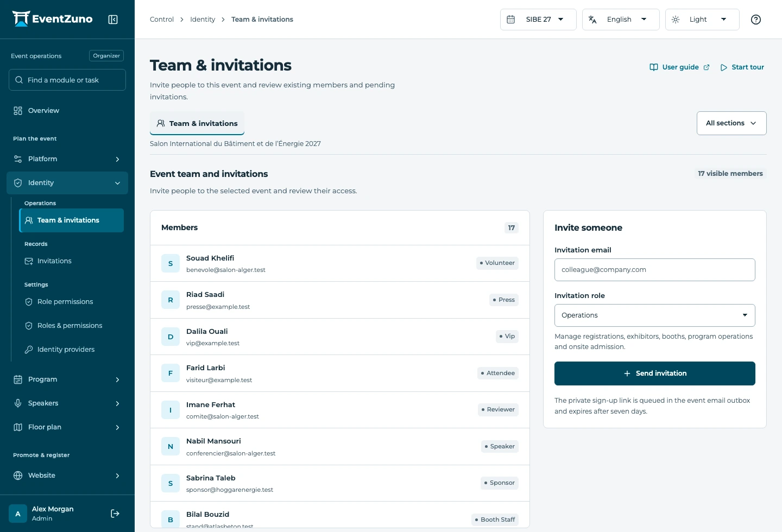
Task: Click the Volunteer role badge
Action: pyautogui.click(x=497, y=263)
